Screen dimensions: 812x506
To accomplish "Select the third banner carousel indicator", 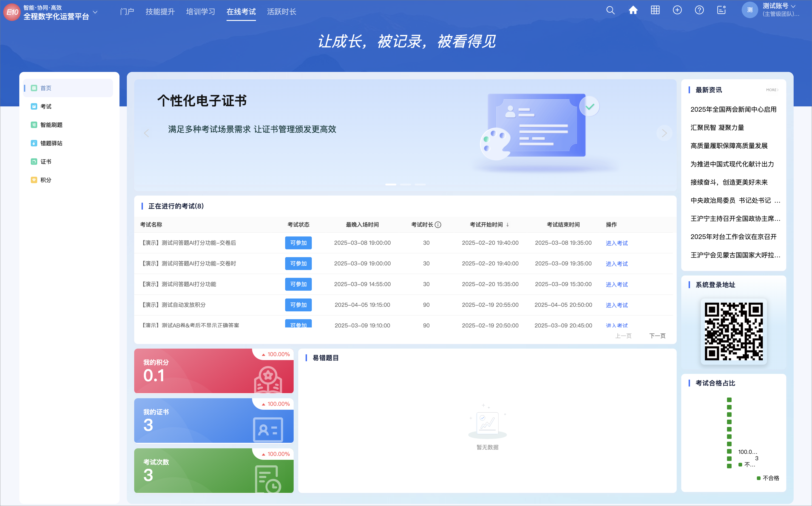I will coord(420,184).
